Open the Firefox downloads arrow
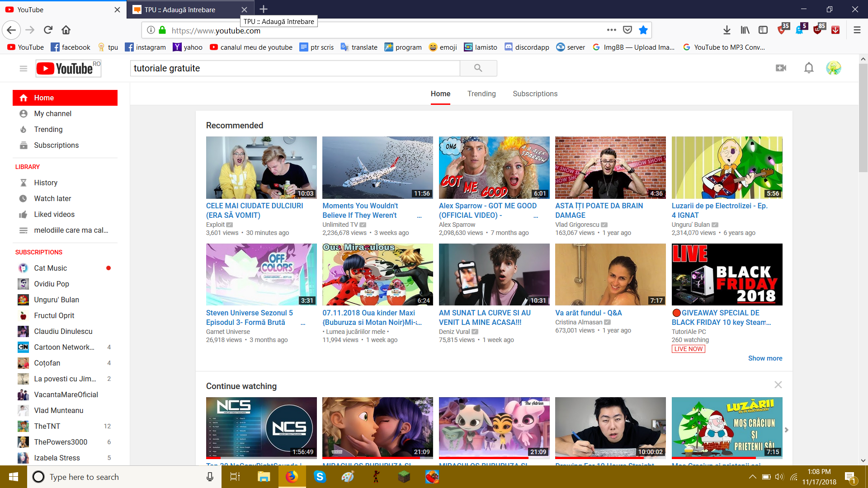 click(x=727, y=30)
